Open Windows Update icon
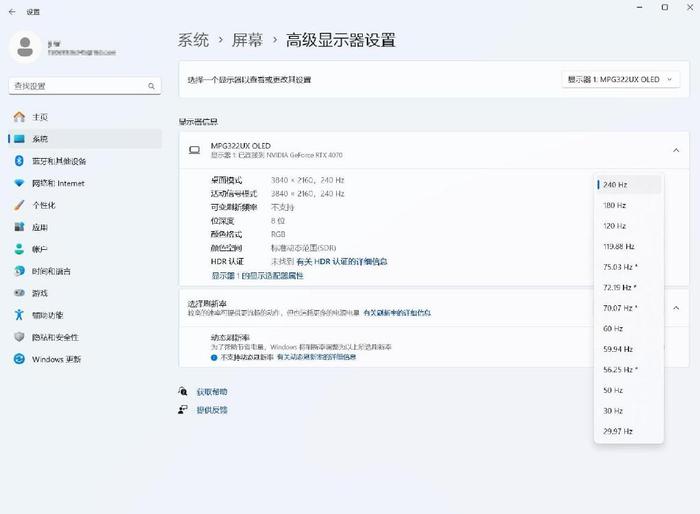Screen dimensions: 700x514 (19, 359)
